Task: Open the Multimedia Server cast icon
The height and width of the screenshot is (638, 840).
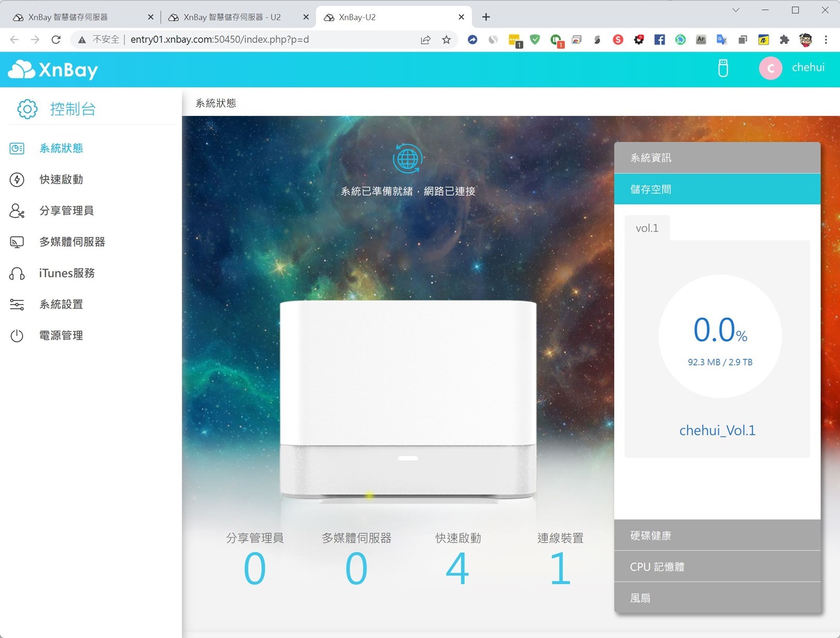Action: coord(17,242)
